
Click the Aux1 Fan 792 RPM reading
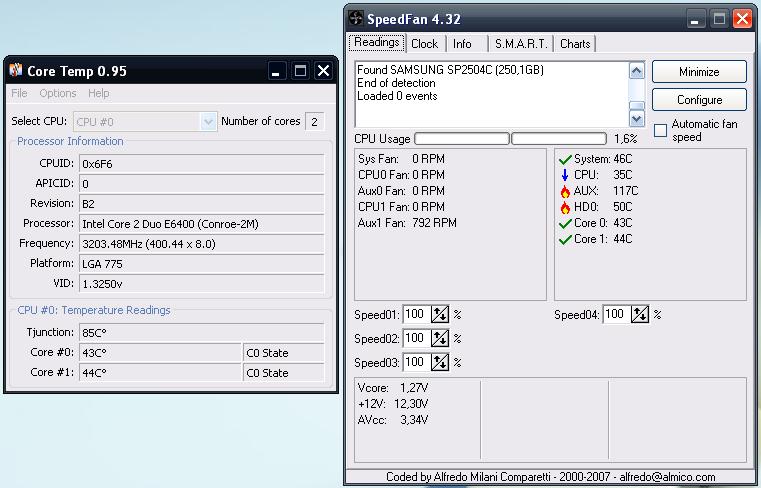tap(407, 223)
